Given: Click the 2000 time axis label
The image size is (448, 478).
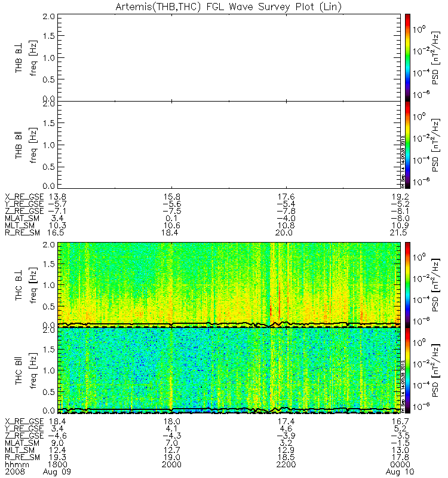Looking at the screenshot, I should [x=172, y=465].
